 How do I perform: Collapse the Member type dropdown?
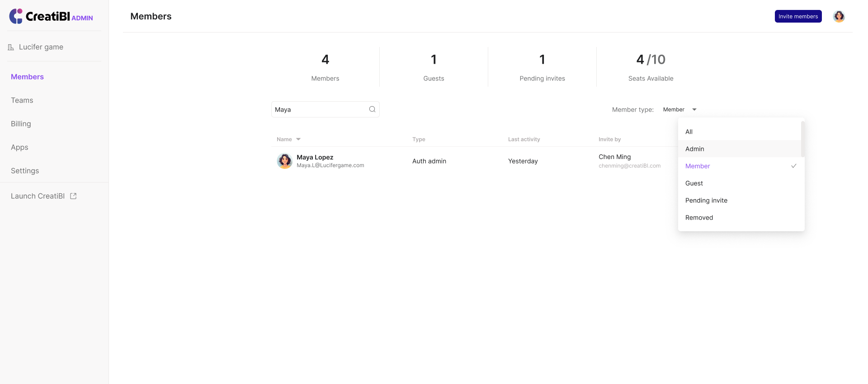pos(694,109)
